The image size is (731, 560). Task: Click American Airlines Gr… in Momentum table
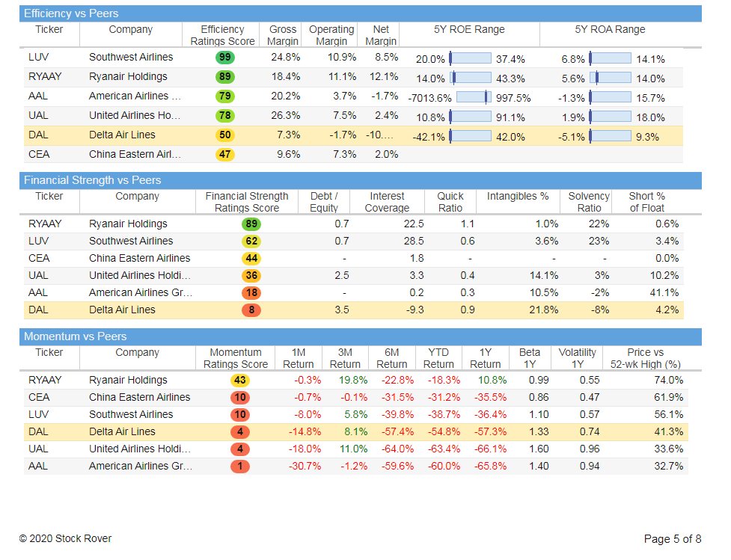tap(141, 466)
